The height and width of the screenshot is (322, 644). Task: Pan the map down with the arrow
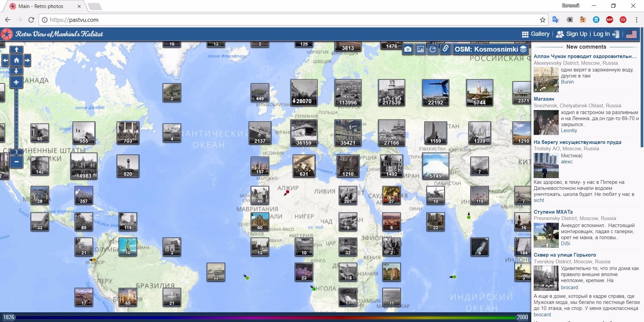point(16,71)
